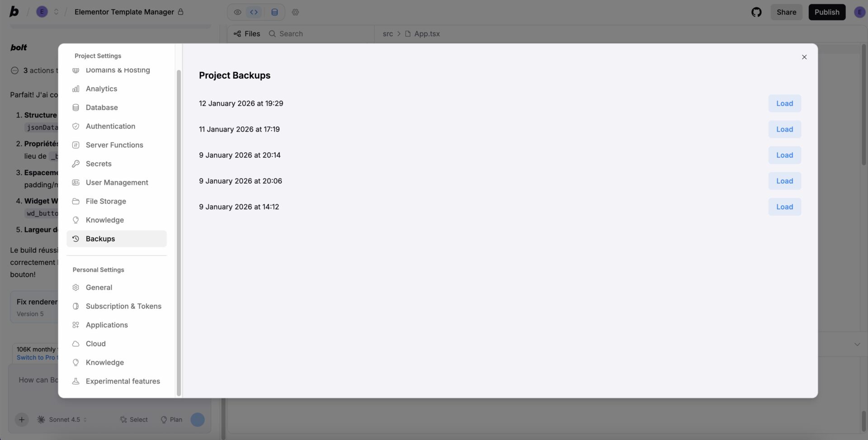
Task: Switch to the Files tab
Action: (x=246, y=33)
